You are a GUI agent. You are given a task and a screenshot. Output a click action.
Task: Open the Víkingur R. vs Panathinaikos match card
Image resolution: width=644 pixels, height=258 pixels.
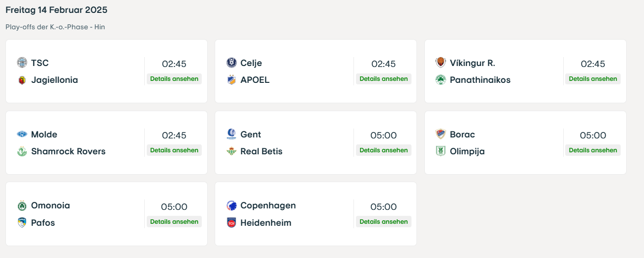526,71
